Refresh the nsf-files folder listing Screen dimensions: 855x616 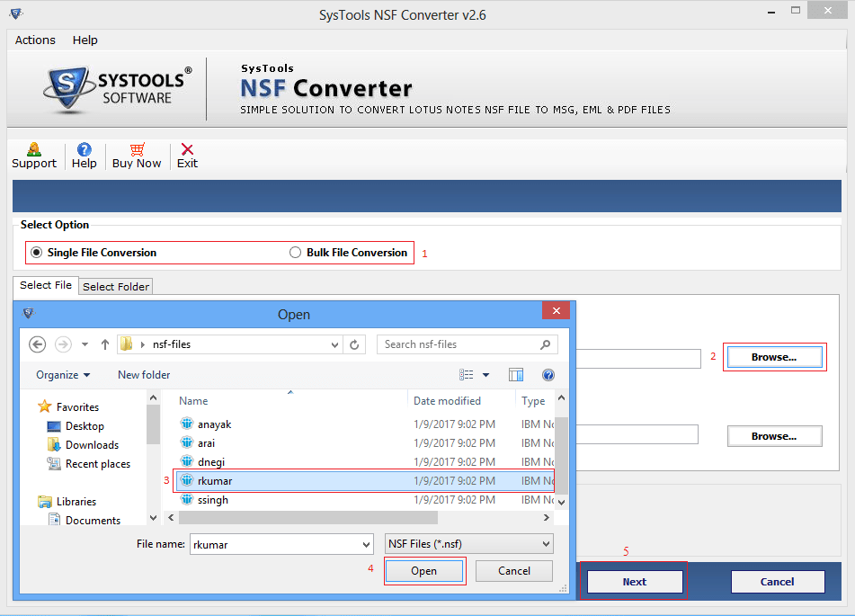tap(354, 344)
